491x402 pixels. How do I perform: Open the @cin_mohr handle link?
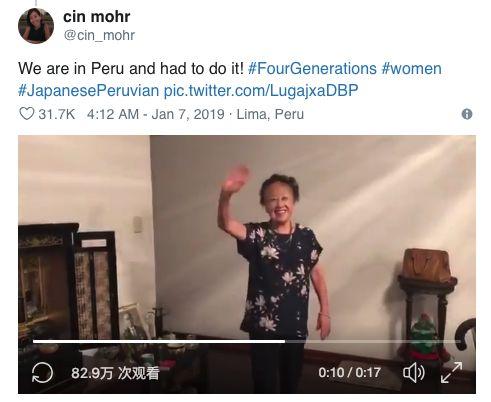point(99,35)
